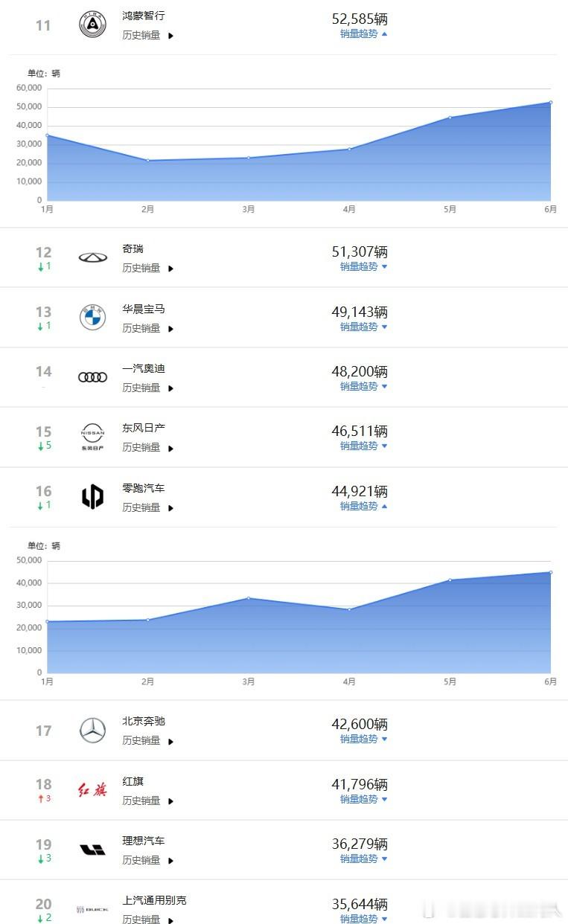Screen dimensions: 568x924
Task: Open 历史销量 for 上汽通用别克
Action: coord(147,920)
